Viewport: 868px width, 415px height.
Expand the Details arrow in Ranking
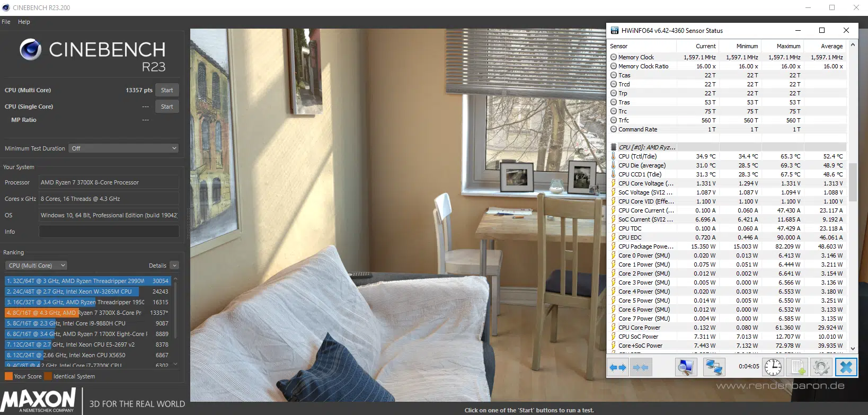point(174,266)
